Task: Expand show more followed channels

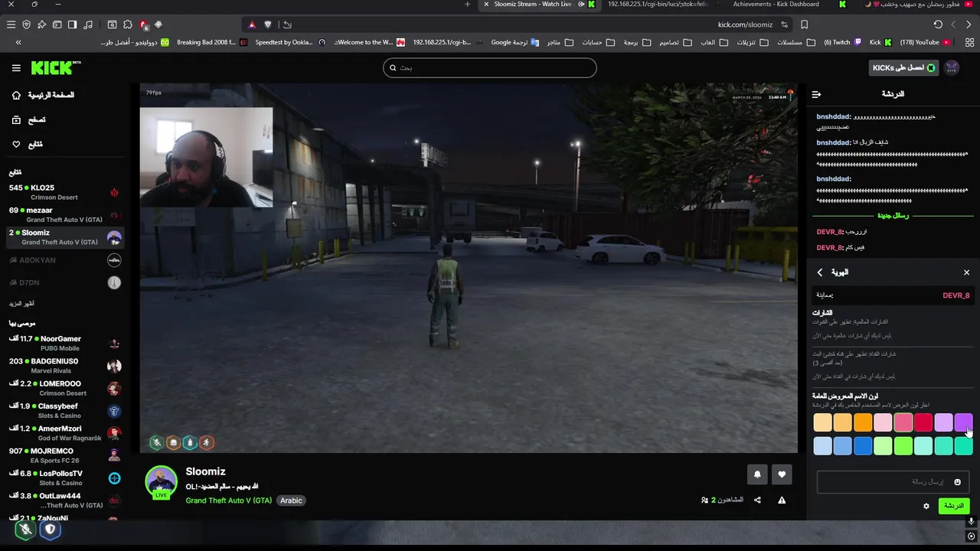Action: [x=21, y=304]
